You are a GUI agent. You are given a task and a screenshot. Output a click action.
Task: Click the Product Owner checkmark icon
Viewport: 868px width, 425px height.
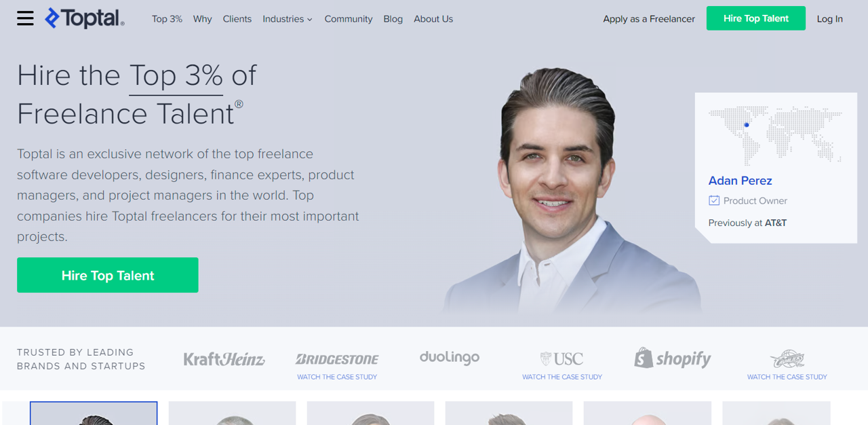(x=713, y=200)
